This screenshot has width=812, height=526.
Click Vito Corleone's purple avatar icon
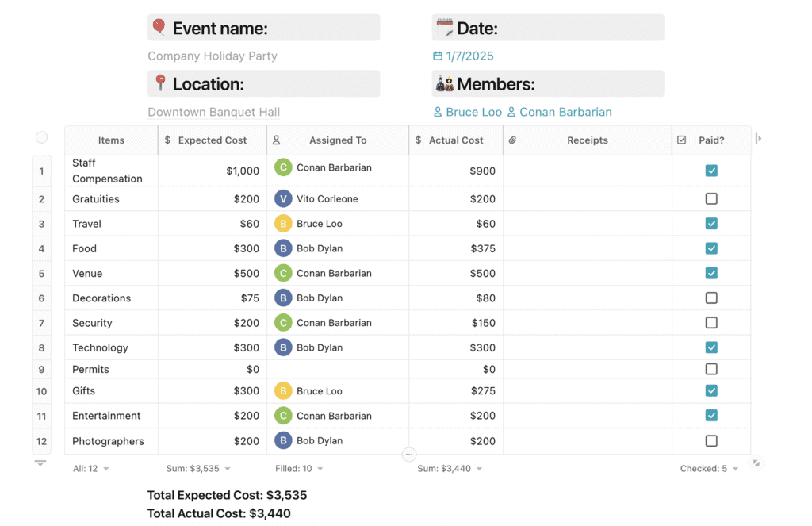pyautogui.click(x=283, y=199)
